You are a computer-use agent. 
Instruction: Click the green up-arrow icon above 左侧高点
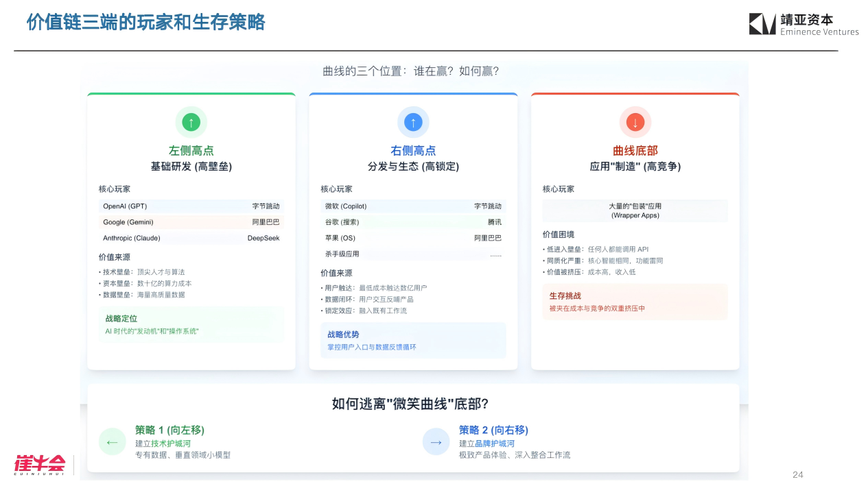point(191,123)
